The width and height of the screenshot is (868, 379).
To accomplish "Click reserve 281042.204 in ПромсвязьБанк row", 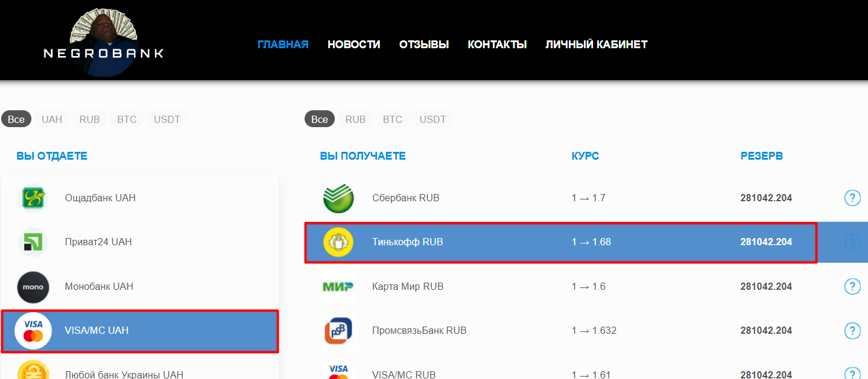I will tap(766, 331).
